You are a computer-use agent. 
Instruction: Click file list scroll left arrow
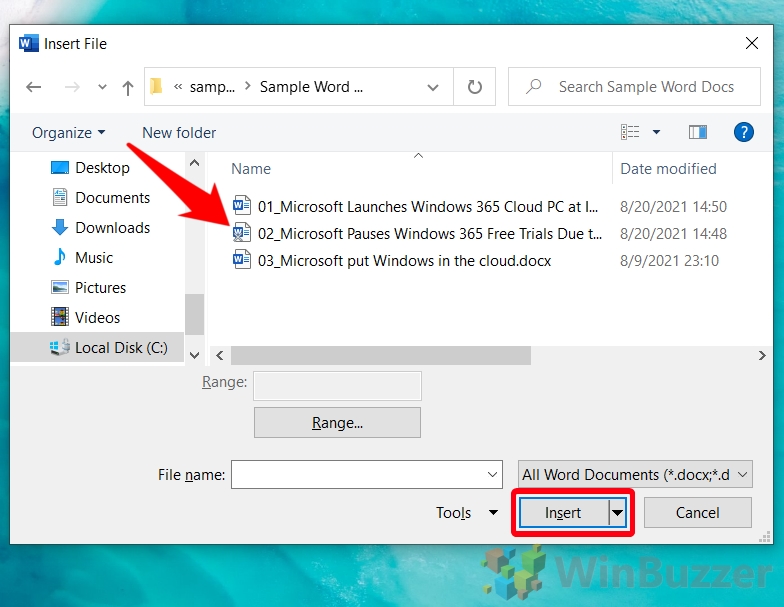(x=220, y=356)
